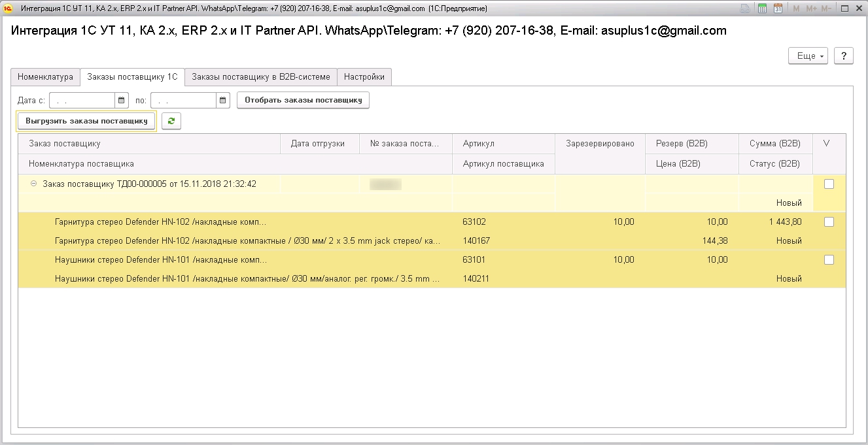Click the 'Дата с' date input field
This screenshot has width=868, height=445.
pos(82,101)
